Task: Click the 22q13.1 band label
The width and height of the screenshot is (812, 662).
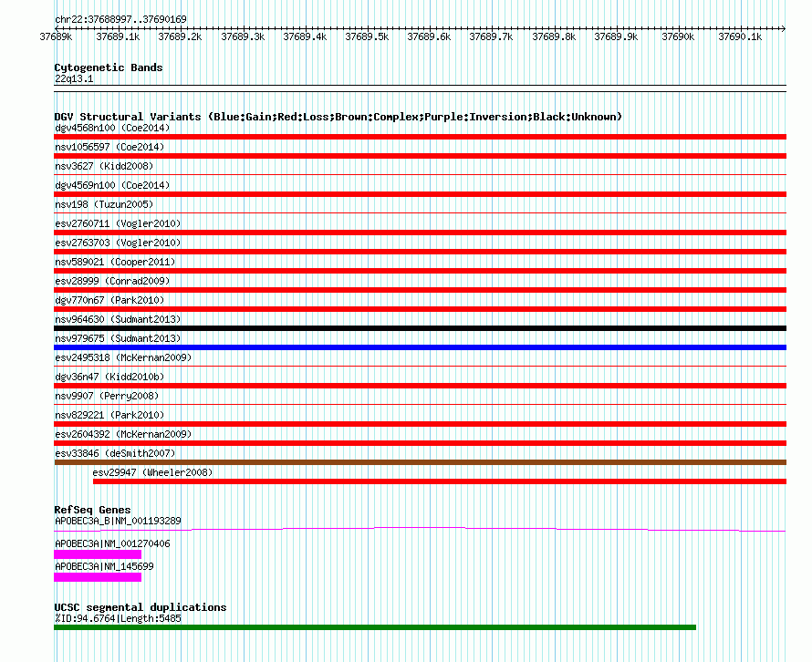Action: [74, 78]
